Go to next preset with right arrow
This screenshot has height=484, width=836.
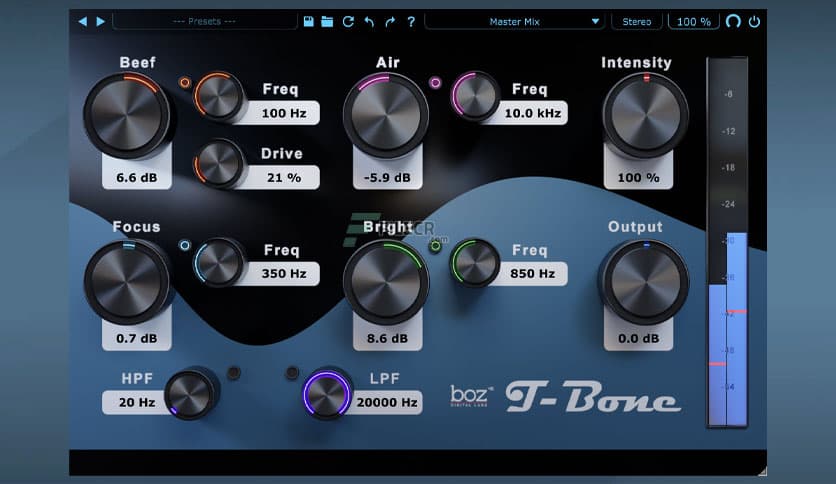[x=100, y=21]
